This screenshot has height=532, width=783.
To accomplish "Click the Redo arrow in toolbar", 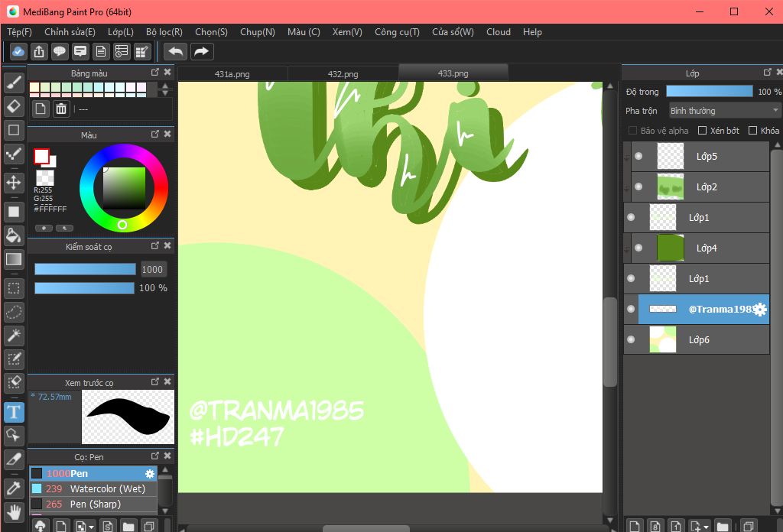I will click(201, 51).
